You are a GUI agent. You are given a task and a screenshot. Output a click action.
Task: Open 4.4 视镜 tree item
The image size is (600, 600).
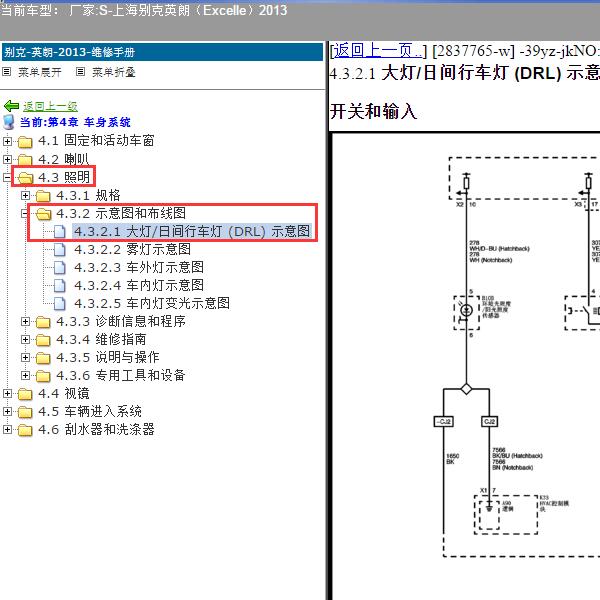pos(64,393)
